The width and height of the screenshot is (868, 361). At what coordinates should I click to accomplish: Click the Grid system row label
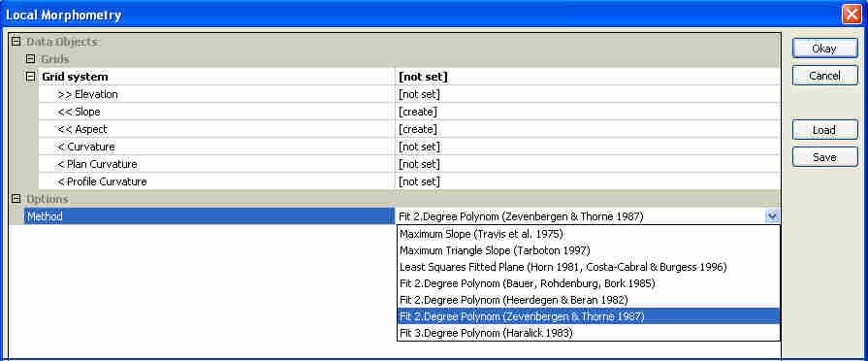point(75,77)
